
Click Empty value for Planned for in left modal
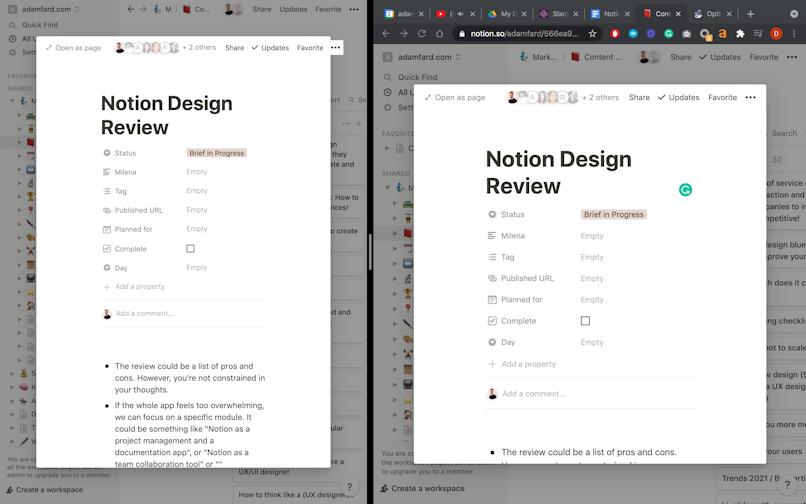(x=197, y=229)
